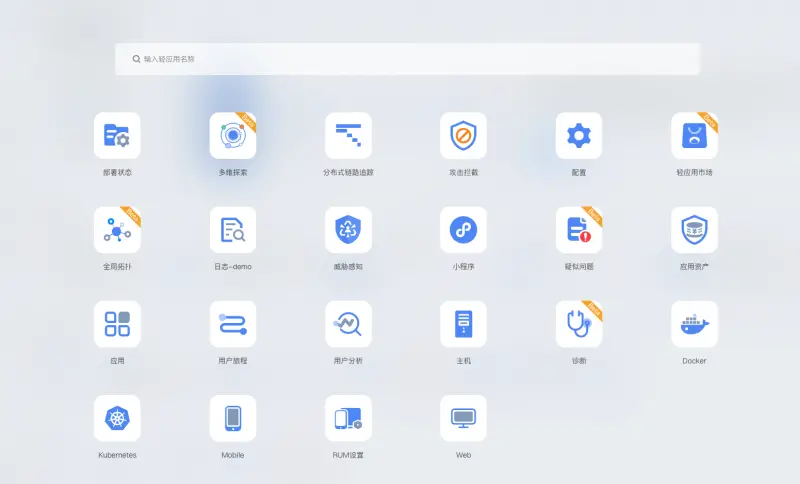Open the 疑似问题 app
The width and height of the screenshot is (800, 484).
[x=579, y=230]
